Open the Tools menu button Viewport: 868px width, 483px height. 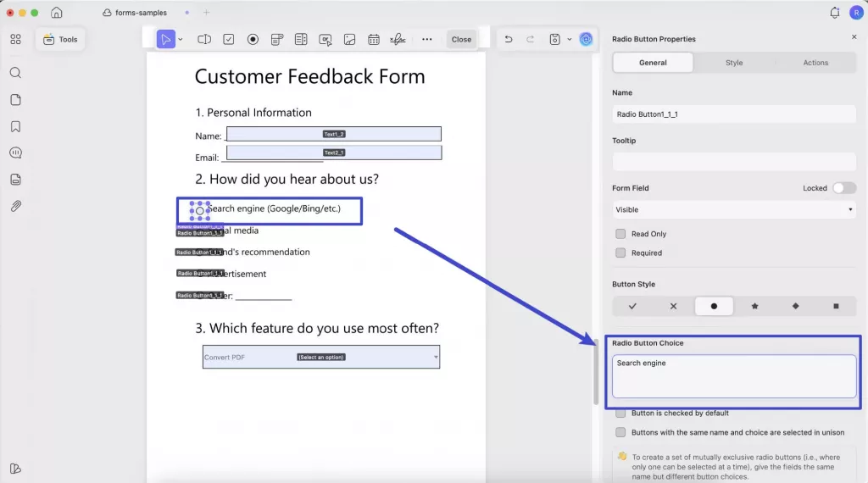point(60,39)
